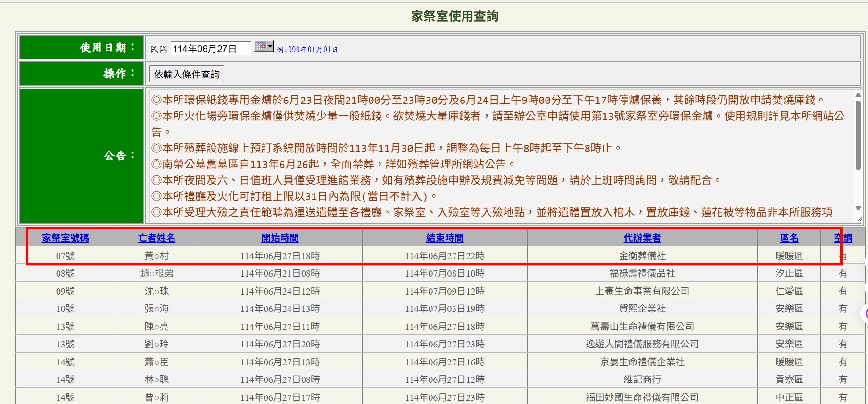Select name cell 蕭○臣
The width and height of the screenshot is (868, 404).
click(157, 362)
